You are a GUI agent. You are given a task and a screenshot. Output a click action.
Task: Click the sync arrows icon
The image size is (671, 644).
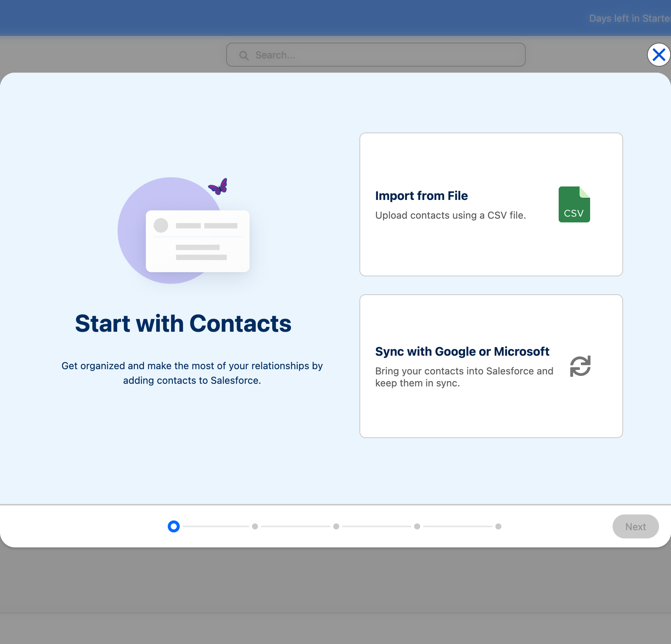coord(580,366)
